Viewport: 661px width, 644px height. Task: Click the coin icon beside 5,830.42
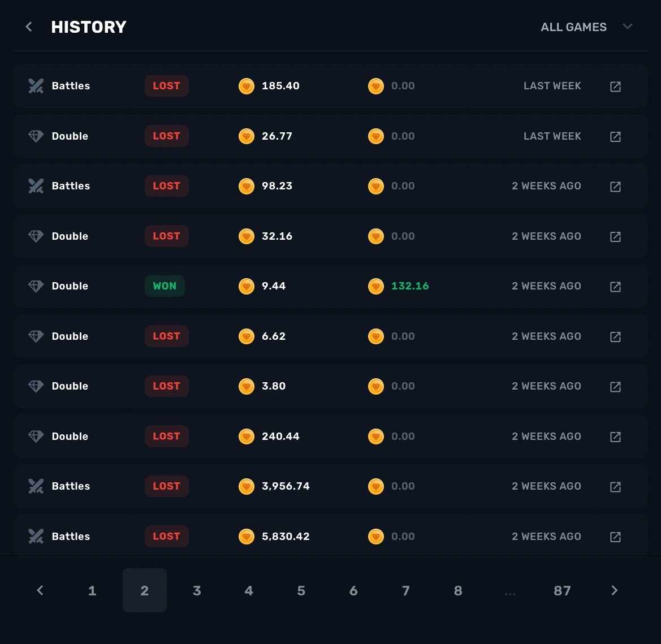(x=246, y=537)
